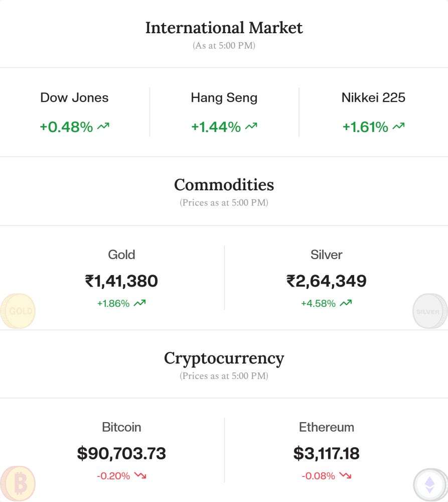Click the Bitcoin coin logo

pos(18,484)
